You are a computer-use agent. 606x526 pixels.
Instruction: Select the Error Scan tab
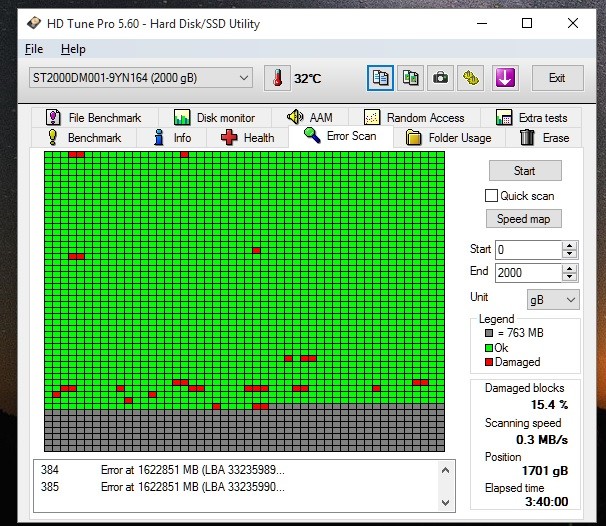click(x=341, y=136)
